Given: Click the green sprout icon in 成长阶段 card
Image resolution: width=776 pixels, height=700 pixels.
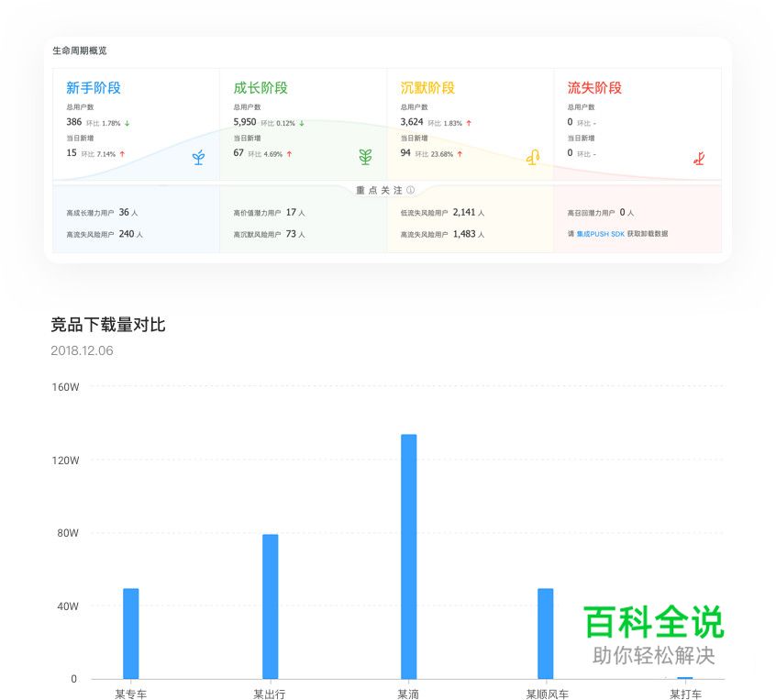Looking at the screenshot, I should point(365,157).
